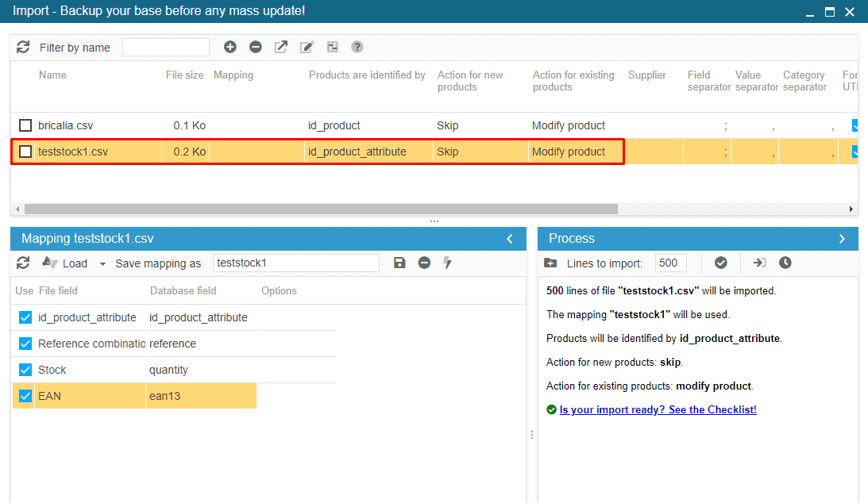Collapse the Mapping panel with chevron
868x503 pixels.
510,239
